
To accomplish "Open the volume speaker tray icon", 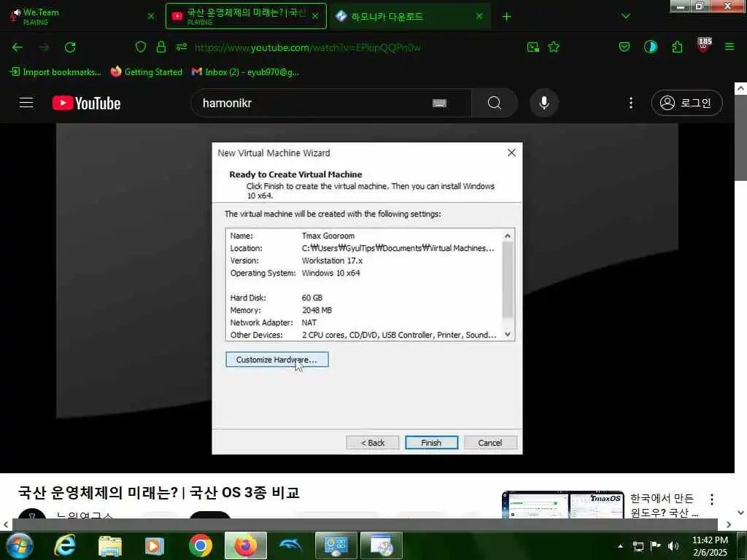I will (x=673, y=546).
